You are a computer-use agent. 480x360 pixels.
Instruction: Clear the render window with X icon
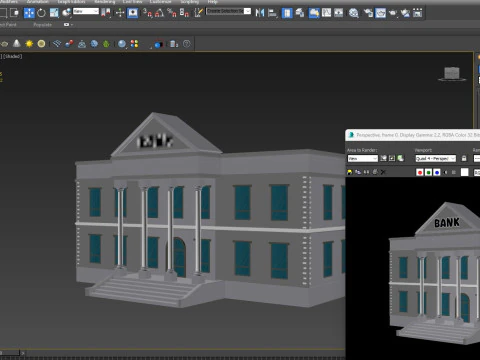(x=383, y=172)
